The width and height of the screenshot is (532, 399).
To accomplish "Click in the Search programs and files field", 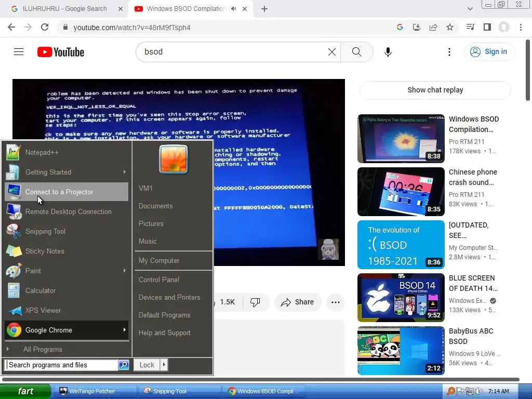I will click(x=62, y=365).
